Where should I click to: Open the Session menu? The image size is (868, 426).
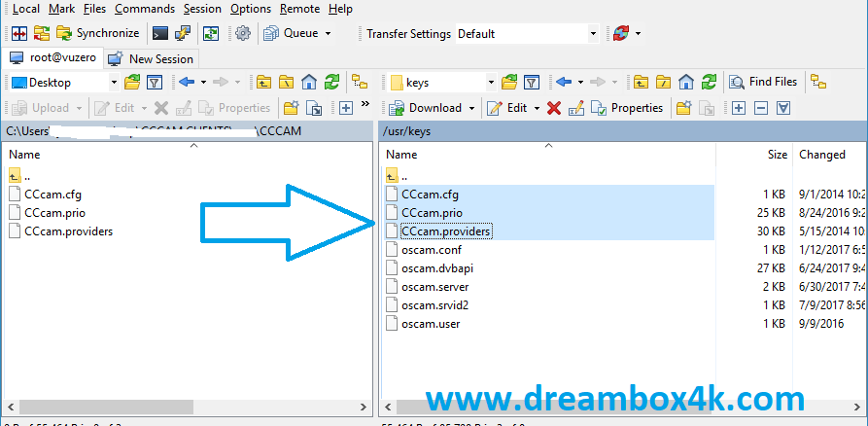pos(202,9)
